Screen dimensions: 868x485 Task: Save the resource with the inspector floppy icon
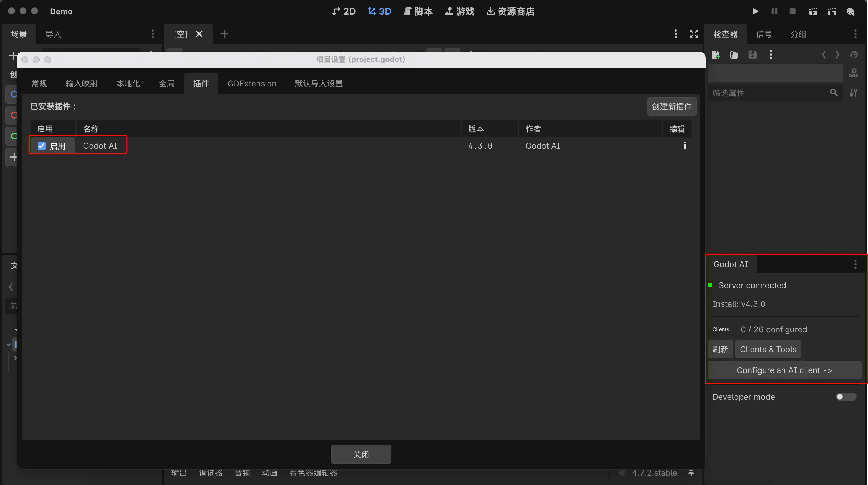point(752,55)
